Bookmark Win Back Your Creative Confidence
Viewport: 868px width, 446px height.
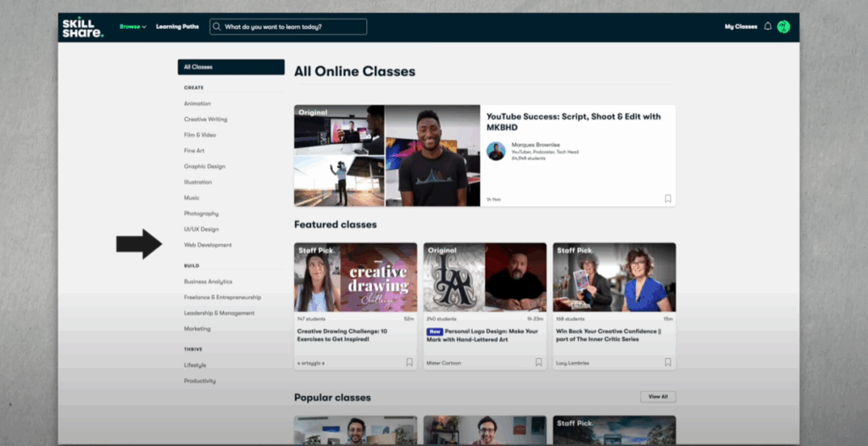[x=668, y=362]
